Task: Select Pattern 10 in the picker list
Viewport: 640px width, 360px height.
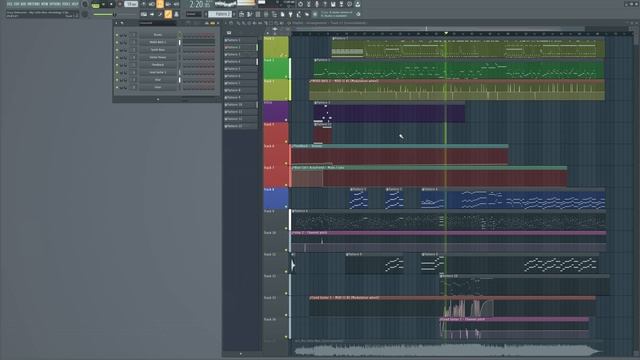Action: tap(240, 104)
